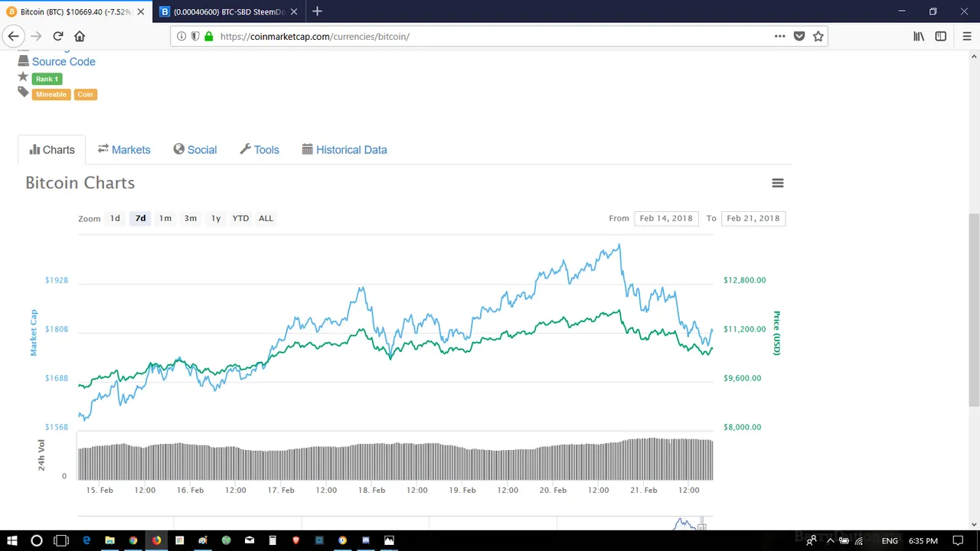Go back to the previous page
Viewport: 980px width, 551px height.
(13, 36)
